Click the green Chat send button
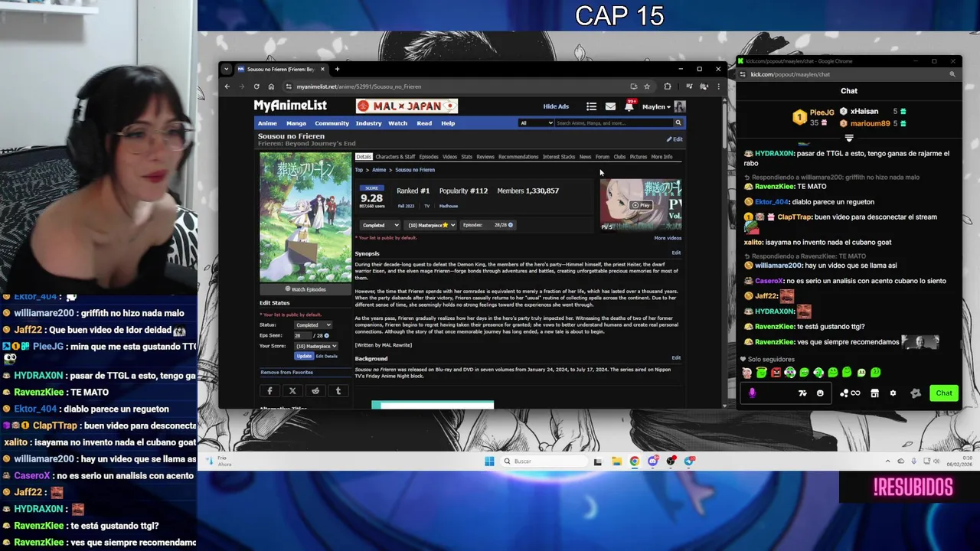Screen dimensions: 980x551 [944, 393]
